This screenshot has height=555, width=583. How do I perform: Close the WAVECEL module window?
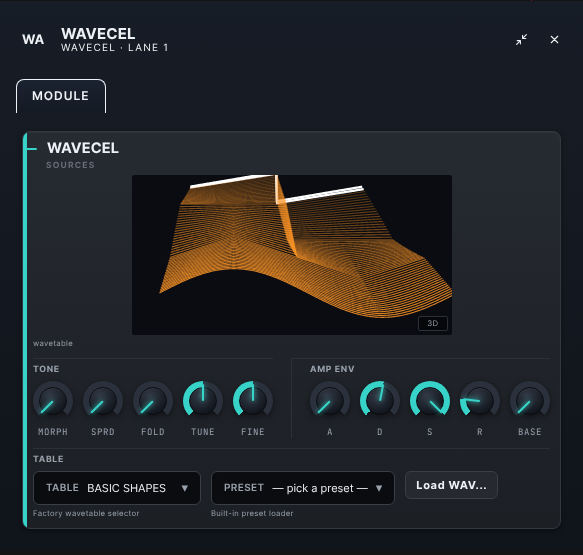[x=554, y=39]
